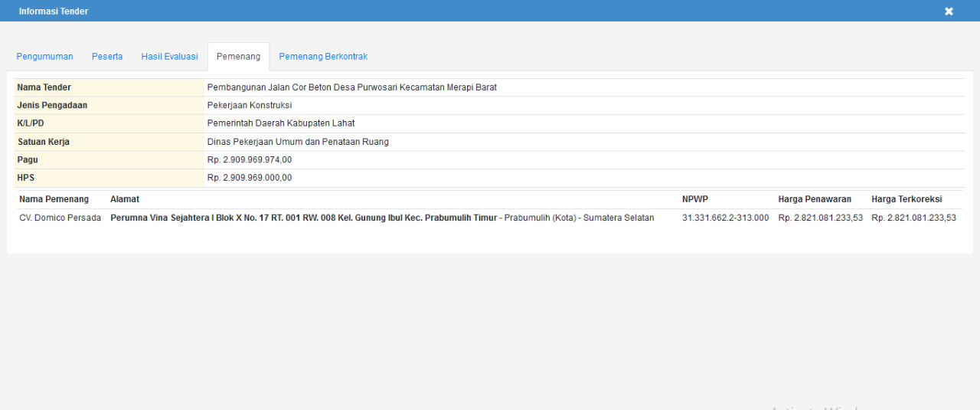
Task: Close the Informasi Tender dialog
Action: [949, 11]
